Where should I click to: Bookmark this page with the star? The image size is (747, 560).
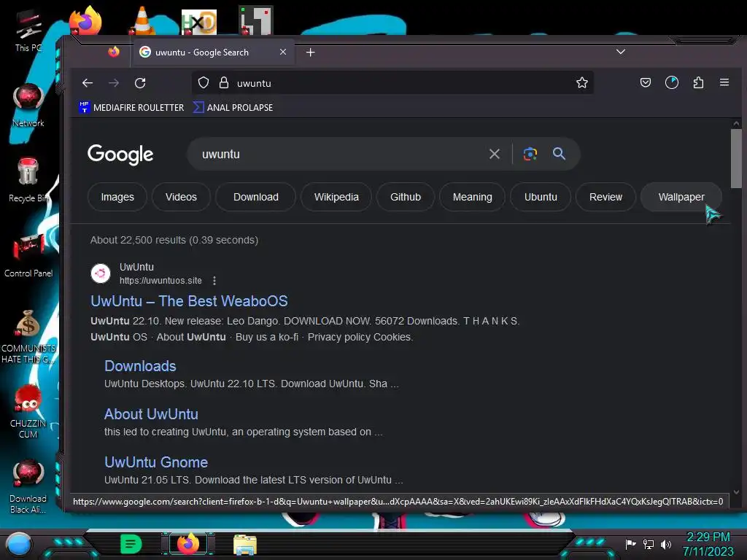581,83
